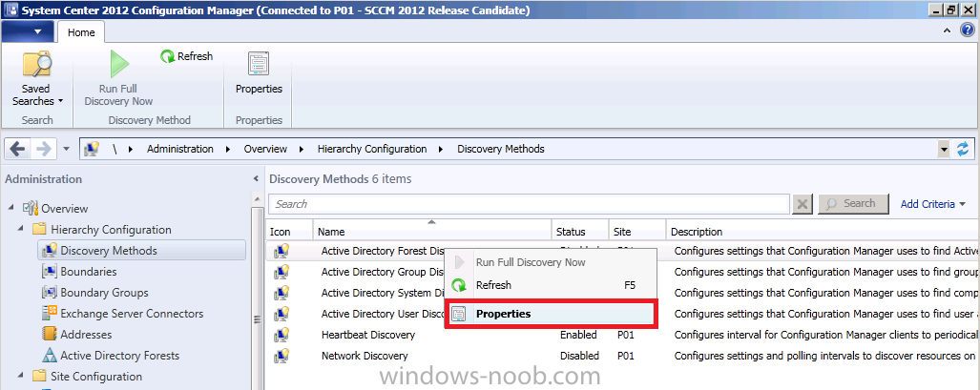The height and width of the screenshot is (390, 980).
Task: Click Overview in the breadcrumb path
Action: pyautogui.click(x=265, y=149)
